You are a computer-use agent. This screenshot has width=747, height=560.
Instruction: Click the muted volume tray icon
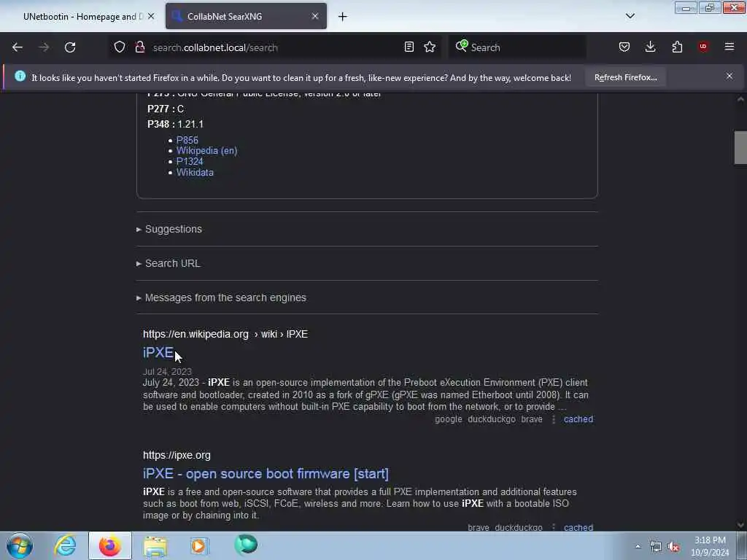pos(673,547)
